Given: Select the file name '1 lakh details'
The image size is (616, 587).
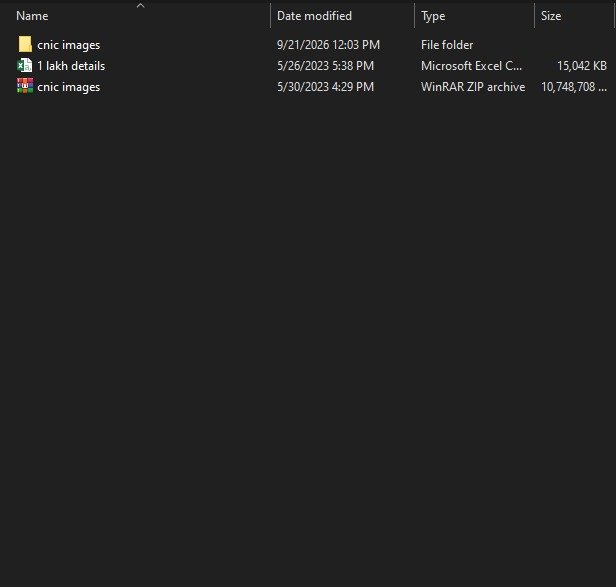Looking at the screenshot, I should [x=71, y=66].
